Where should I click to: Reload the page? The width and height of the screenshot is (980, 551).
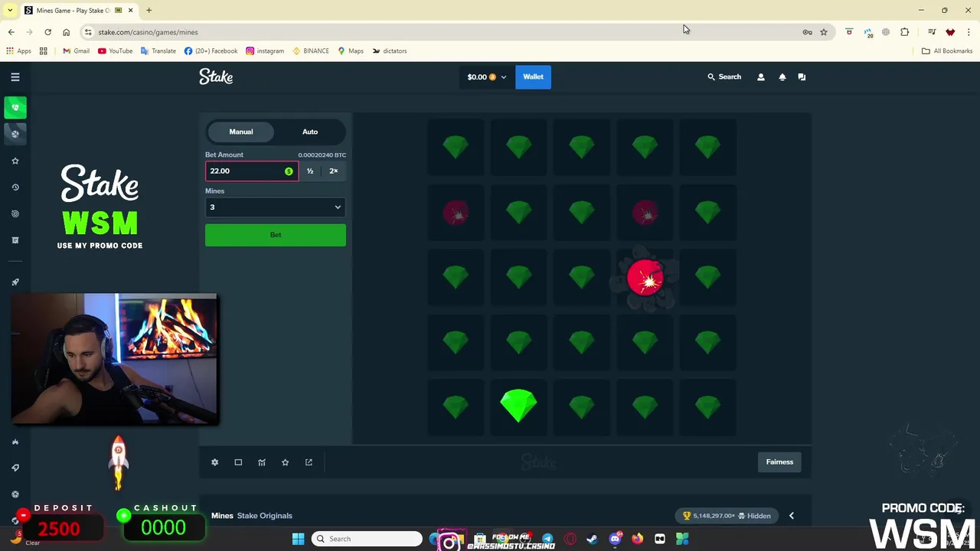47,32
